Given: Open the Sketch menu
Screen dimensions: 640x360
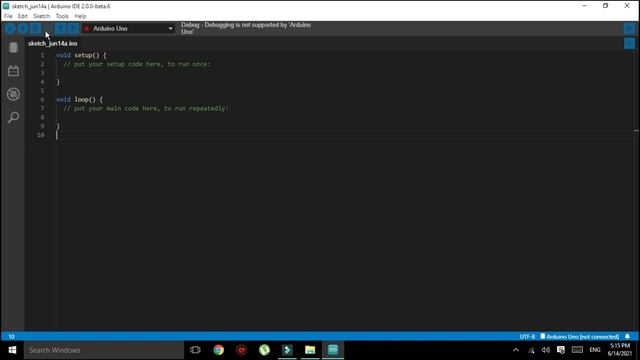Looking at the screenshot, I should pos(41,16).
